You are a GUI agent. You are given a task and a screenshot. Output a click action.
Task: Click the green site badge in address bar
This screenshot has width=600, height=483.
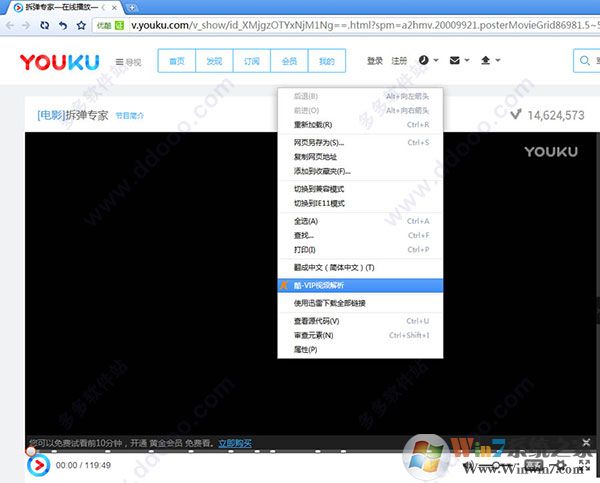pos(120,26)
